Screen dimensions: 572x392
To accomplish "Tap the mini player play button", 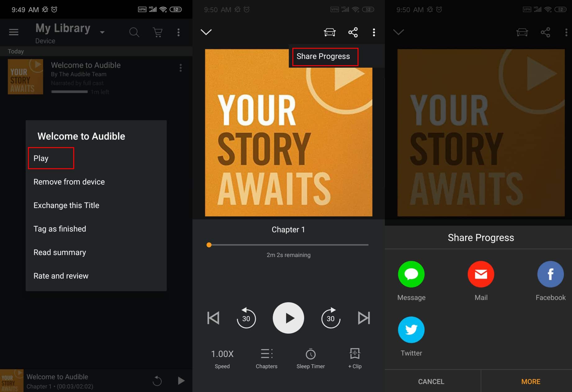I will point(181,381).
